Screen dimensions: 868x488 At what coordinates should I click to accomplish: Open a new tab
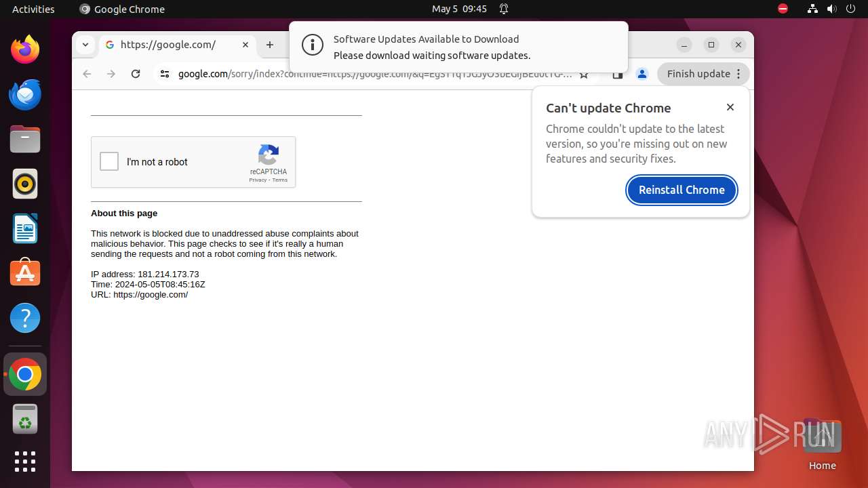coord(270,45)
